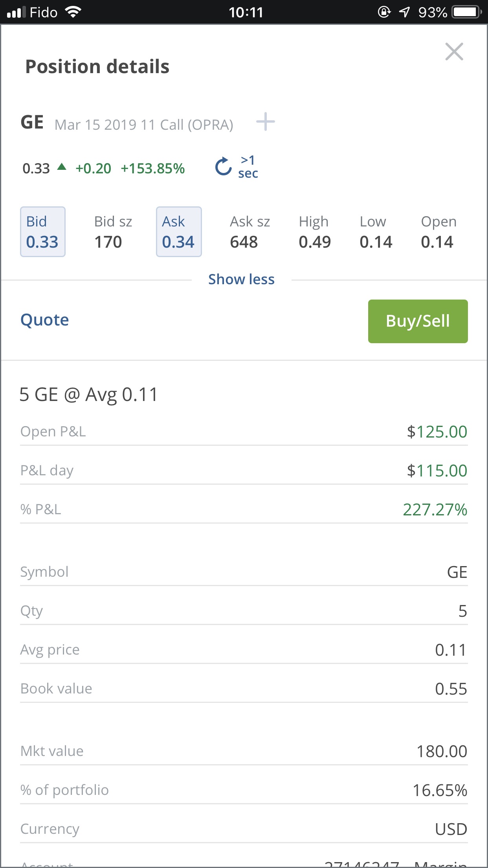The image size is (488, 868).
Task: Tap the location arrow status icon
Action: 404,12
